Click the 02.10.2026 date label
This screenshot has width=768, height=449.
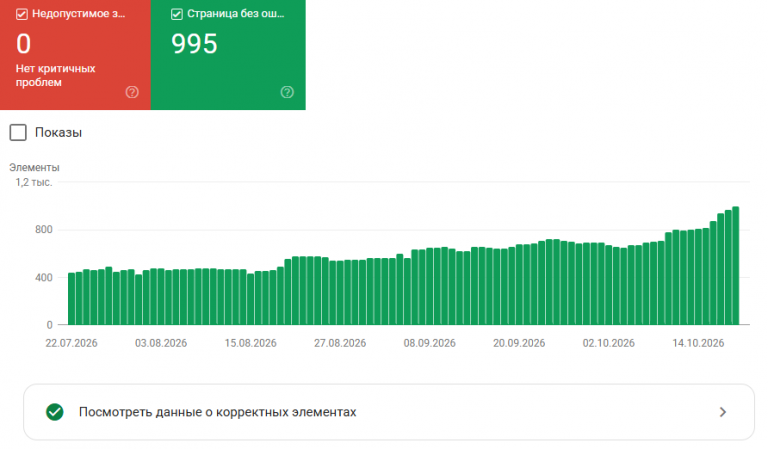click(x=608, y=343)
